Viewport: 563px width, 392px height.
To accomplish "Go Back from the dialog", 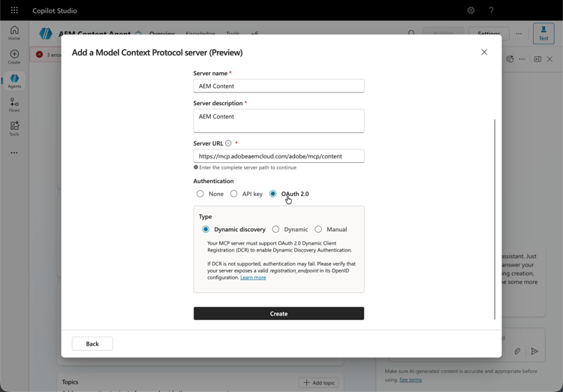I will (x=92, y=344).
